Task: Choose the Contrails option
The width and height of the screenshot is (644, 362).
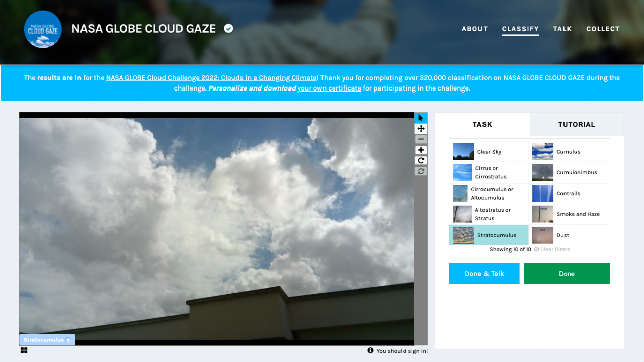Action: point(569,194)
